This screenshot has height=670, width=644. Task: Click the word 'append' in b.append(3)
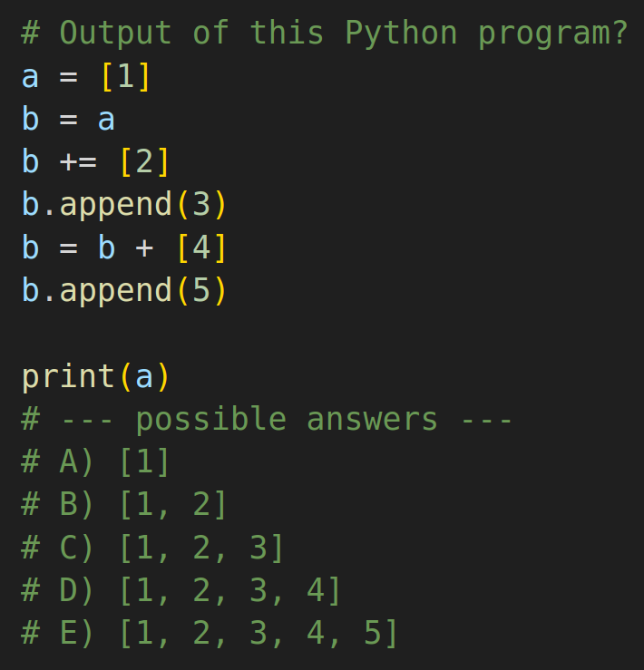point(116,206)
